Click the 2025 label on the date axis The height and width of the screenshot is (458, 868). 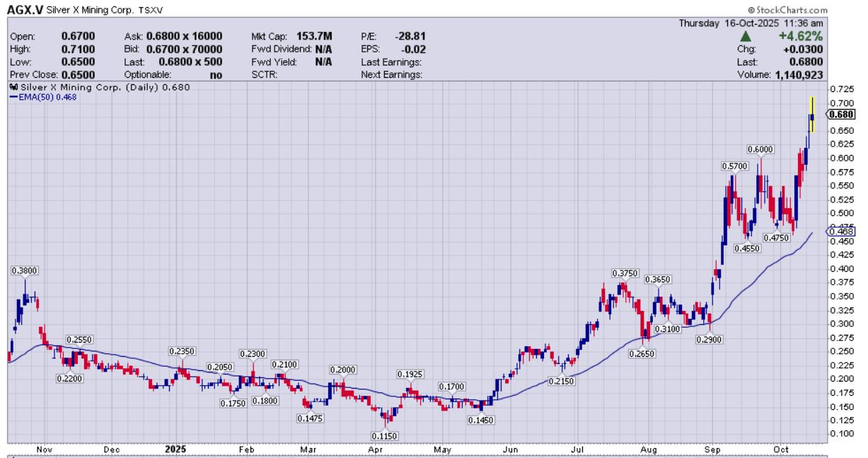coord(175,449)
